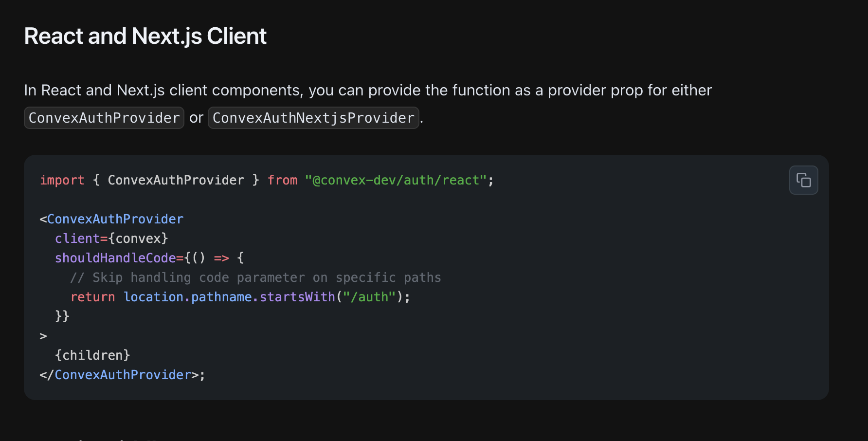Click the closing </ConvexAuthProvider> tag
The width and height of the screenshot is (868, 441).
tap(123, 375)
